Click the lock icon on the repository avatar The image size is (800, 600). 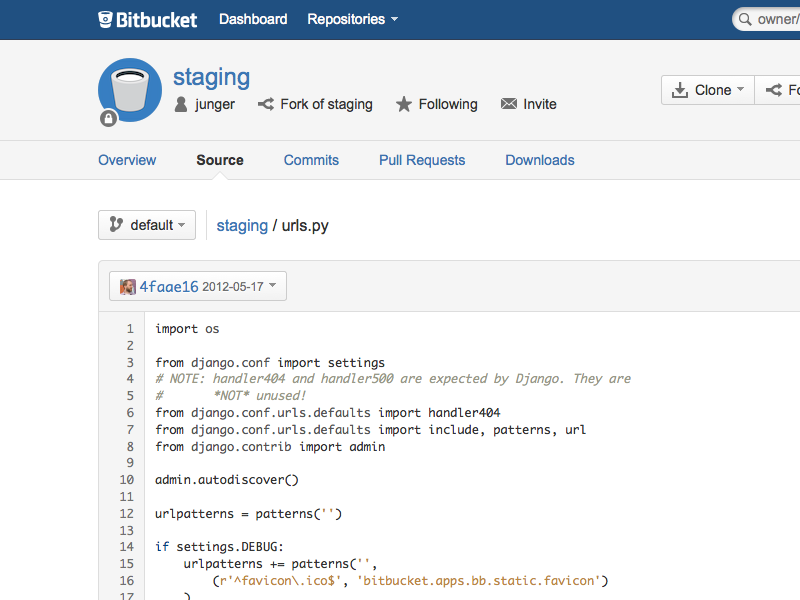pyautogui.click(x=107, y=119)
